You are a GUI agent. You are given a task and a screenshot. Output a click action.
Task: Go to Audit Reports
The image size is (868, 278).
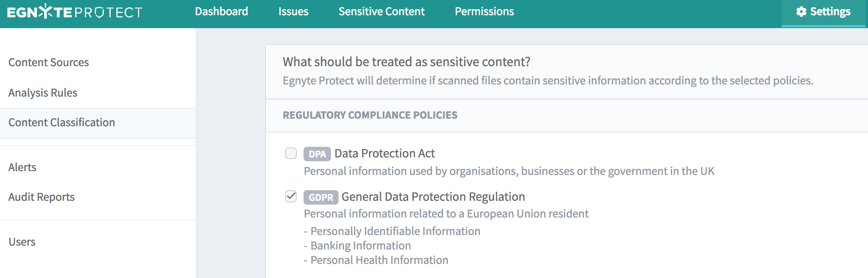41,197
